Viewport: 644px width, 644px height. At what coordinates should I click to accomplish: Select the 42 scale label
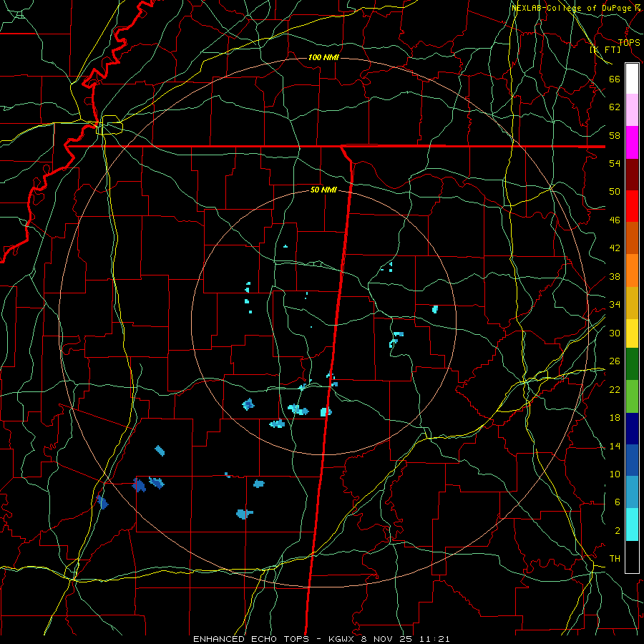[x=615, y=248]
